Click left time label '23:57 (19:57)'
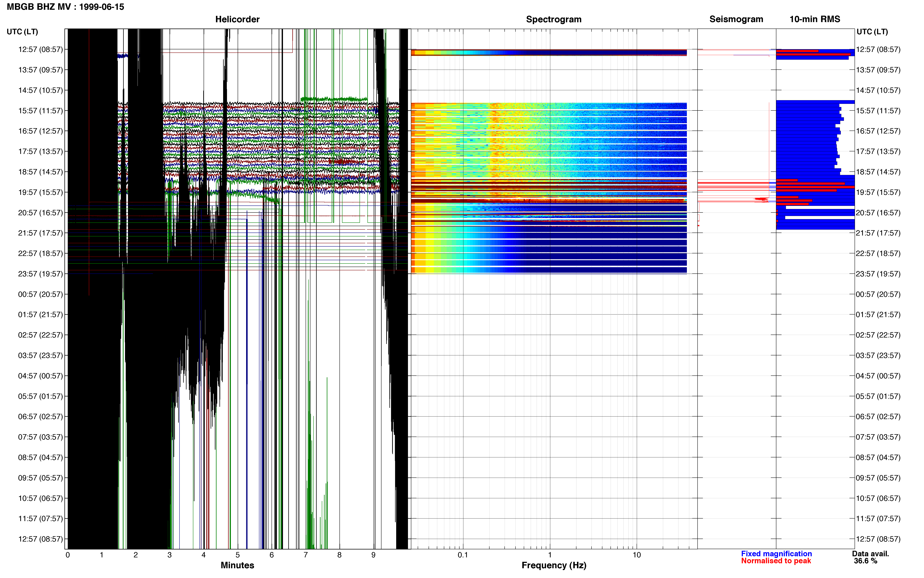 pyautogui.click(x=41, y=274)
